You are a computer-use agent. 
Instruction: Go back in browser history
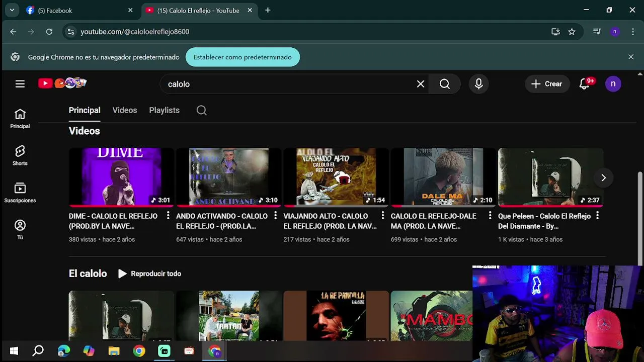click(x=13, y=32)
